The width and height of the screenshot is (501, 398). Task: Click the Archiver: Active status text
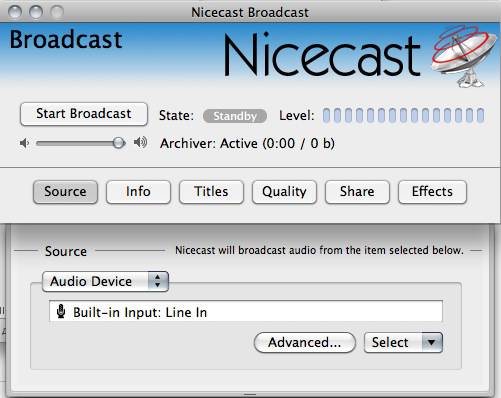(x=247, y=144)
